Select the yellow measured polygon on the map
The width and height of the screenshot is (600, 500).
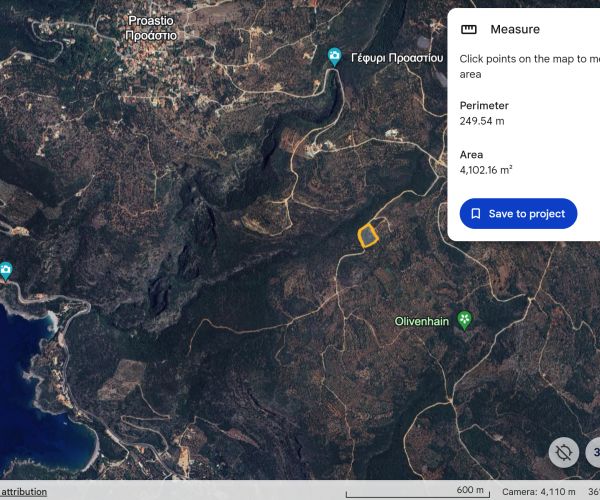pos(368,235)
